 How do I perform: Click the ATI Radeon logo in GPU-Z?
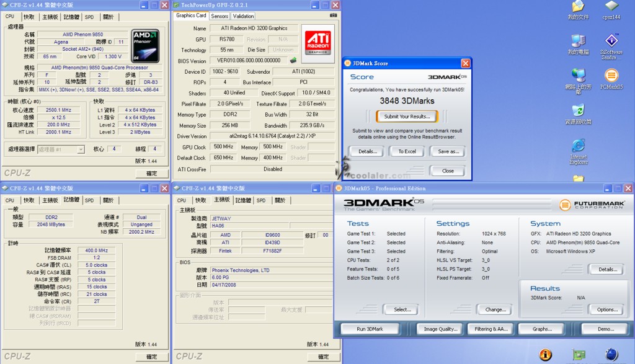coord(318,43)
